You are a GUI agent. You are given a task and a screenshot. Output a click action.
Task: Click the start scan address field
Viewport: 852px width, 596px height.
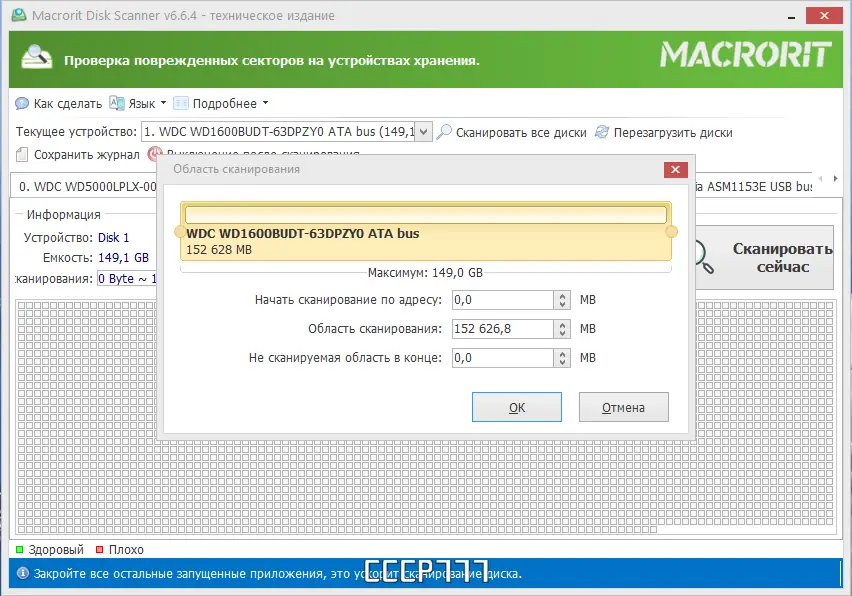[x=503, y=300]
